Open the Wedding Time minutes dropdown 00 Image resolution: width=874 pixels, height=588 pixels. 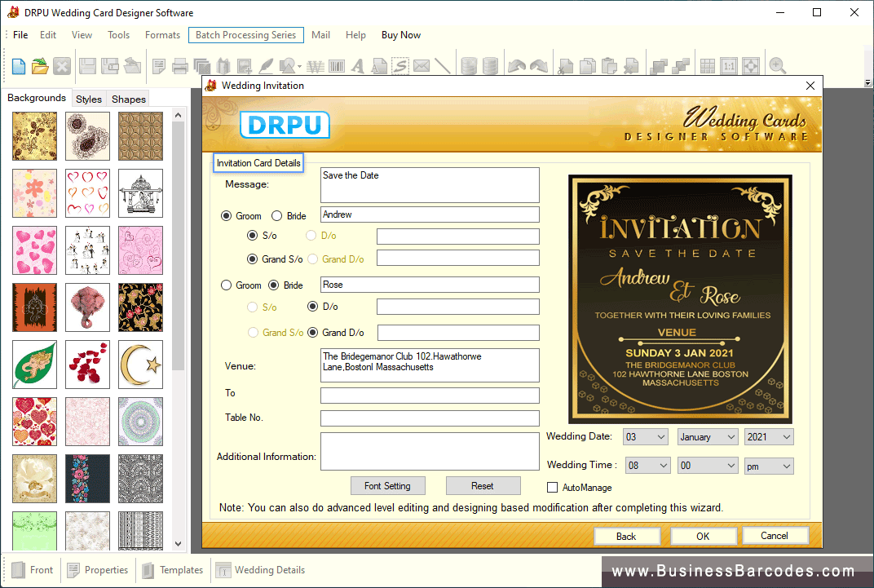pyautogui.click(x=708, y=466)
